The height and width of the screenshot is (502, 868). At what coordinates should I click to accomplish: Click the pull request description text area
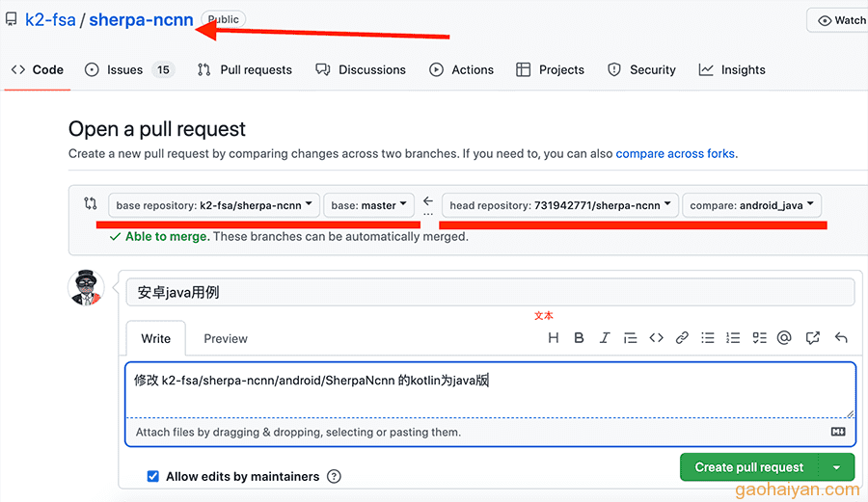[x=491, y=390]
